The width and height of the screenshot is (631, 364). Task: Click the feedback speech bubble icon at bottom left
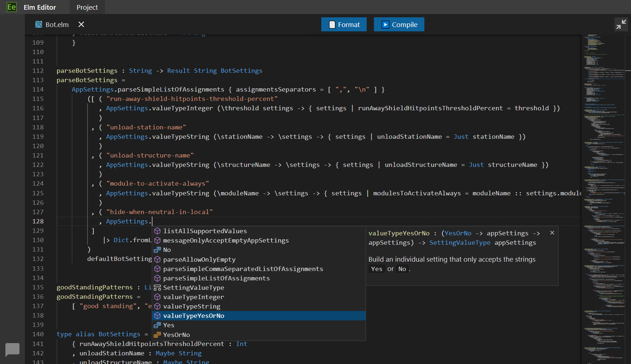tap(12, 349)
